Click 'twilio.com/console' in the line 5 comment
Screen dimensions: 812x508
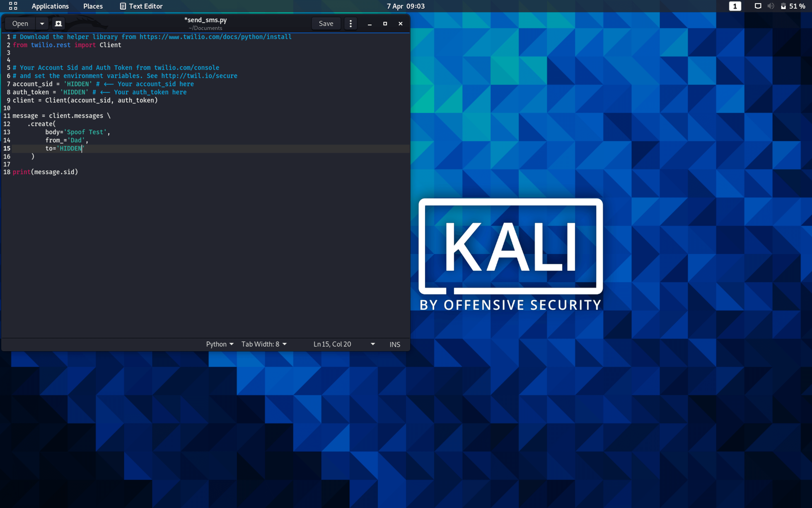[x=186, y=68]
